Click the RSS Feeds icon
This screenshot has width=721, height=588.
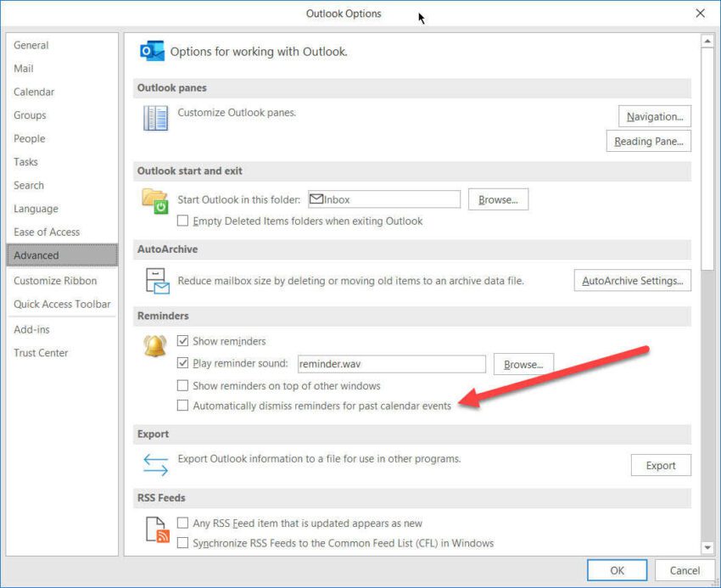click(x=155, y=529)
